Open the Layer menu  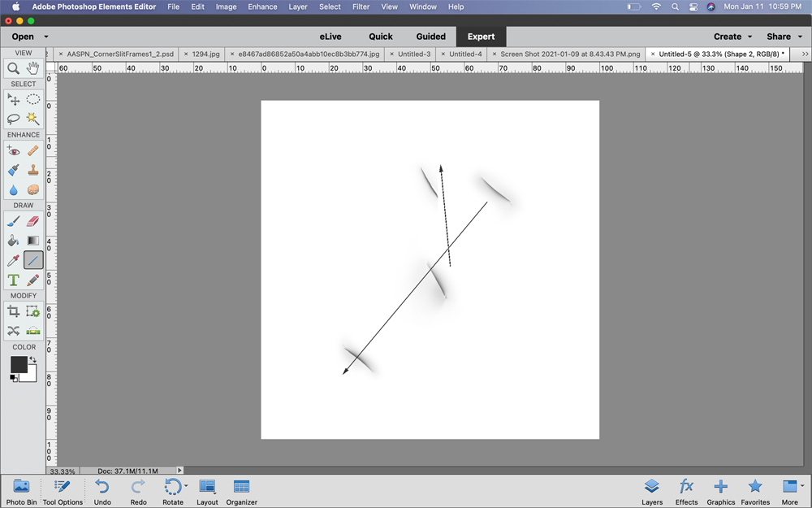(x=298, y=7)
